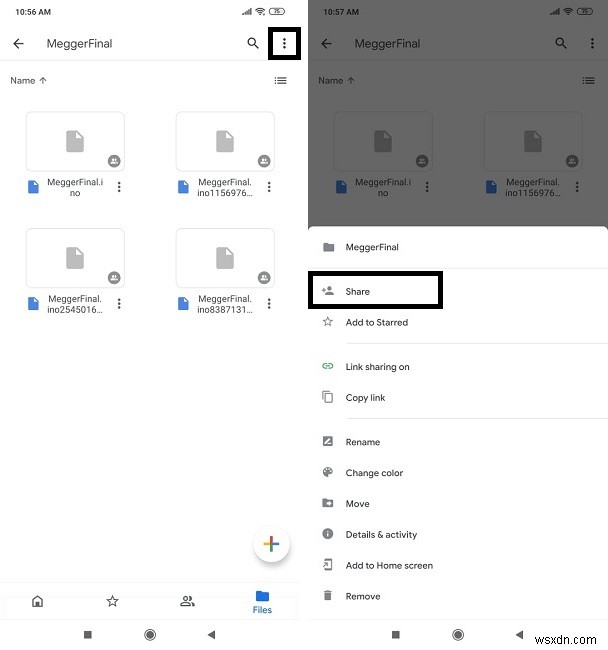608x650 pixels.
Task: Choose Move in folder menu
Action: click(x=458, y=504)
